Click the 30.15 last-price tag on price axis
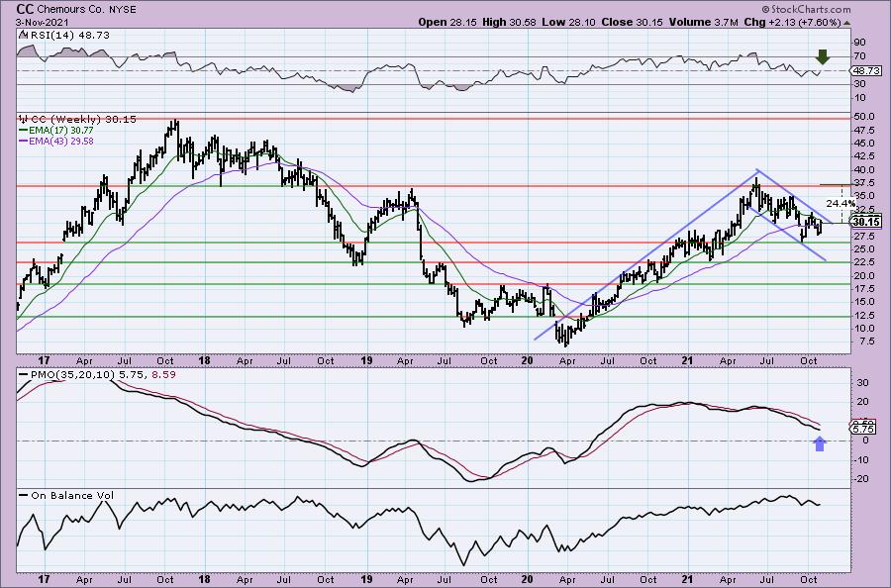This screenshot has height=588, width=891. tap(867, 222)
